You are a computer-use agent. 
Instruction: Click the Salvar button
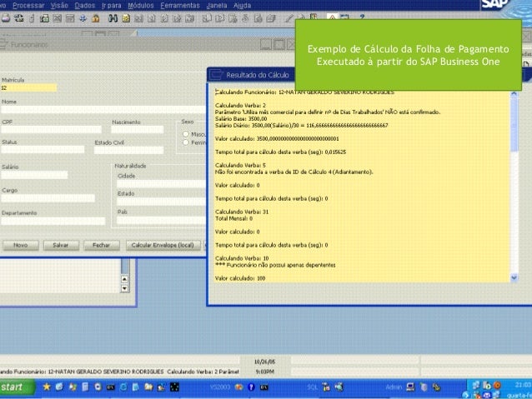61,245
